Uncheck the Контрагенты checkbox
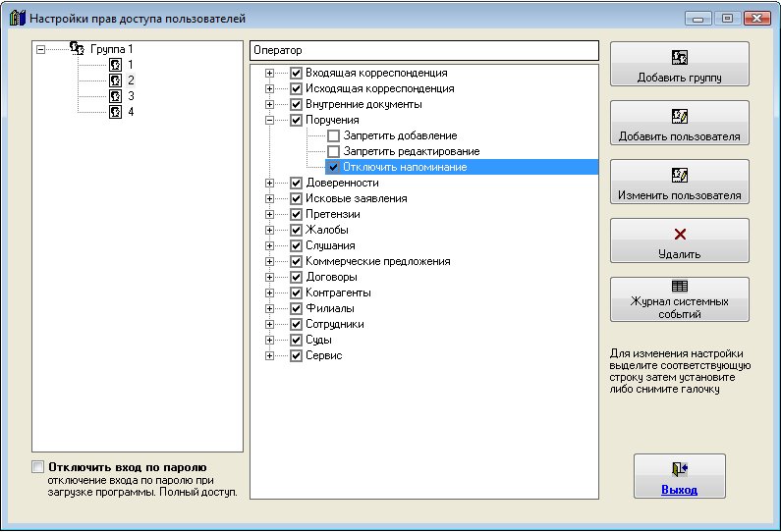Image resolution: width=781 pixels, height=532 pixels. 297,293
